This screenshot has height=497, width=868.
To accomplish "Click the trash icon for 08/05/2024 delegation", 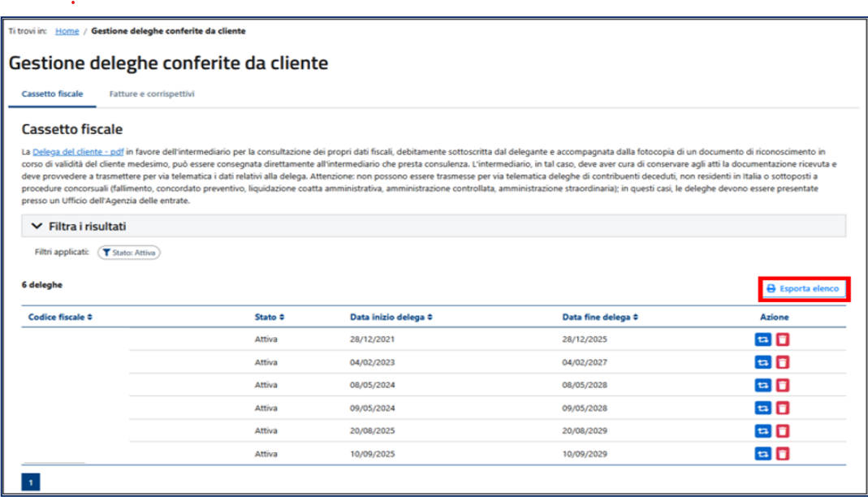I will (x=782, y=385).
